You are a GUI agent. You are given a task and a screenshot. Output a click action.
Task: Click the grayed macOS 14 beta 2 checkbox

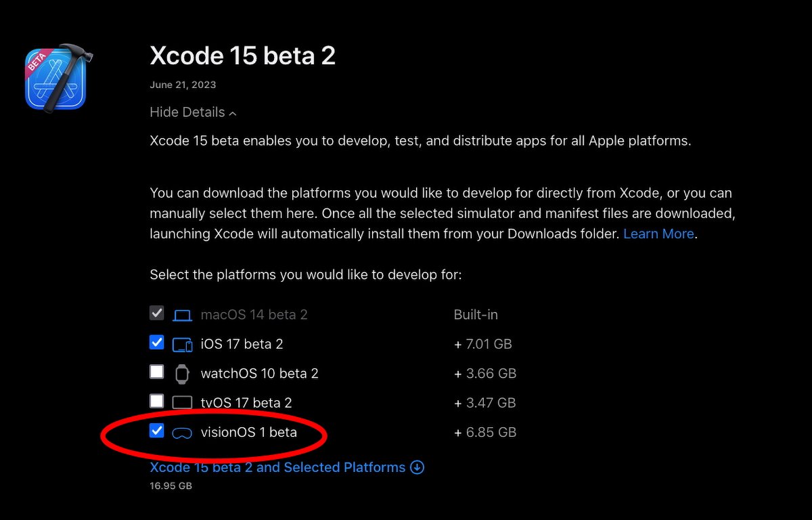click(157, 313)
